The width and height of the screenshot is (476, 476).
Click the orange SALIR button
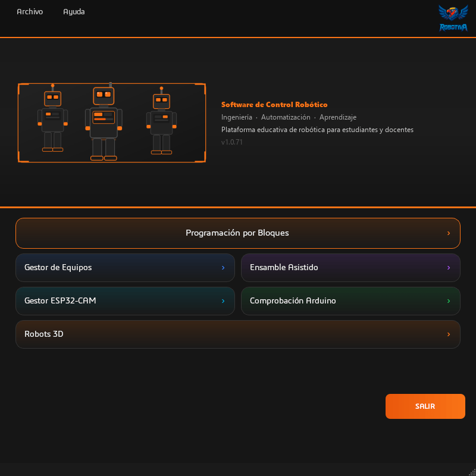point(425,406)
